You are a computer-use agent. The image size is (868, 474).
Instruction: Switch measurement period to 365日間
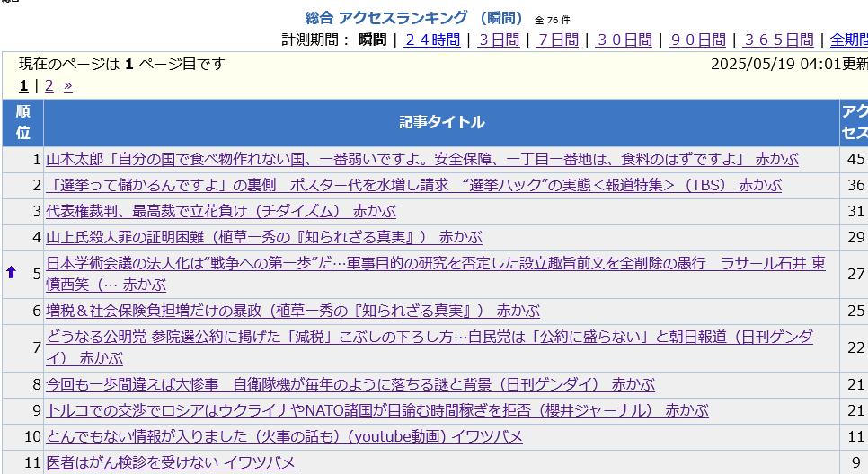(778, 39)
